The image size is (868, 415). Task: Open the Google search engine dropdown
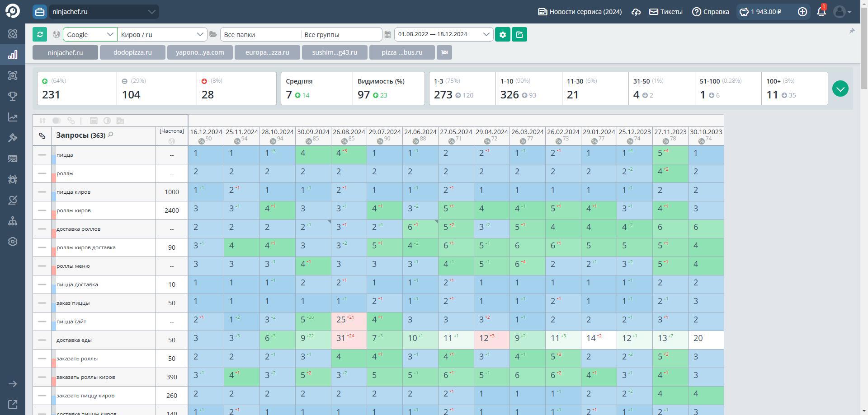pos(90,34)
